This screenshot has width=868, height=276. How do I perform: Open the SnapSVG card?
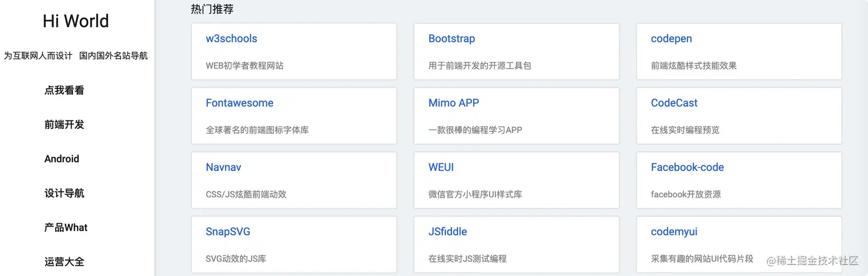228,232
